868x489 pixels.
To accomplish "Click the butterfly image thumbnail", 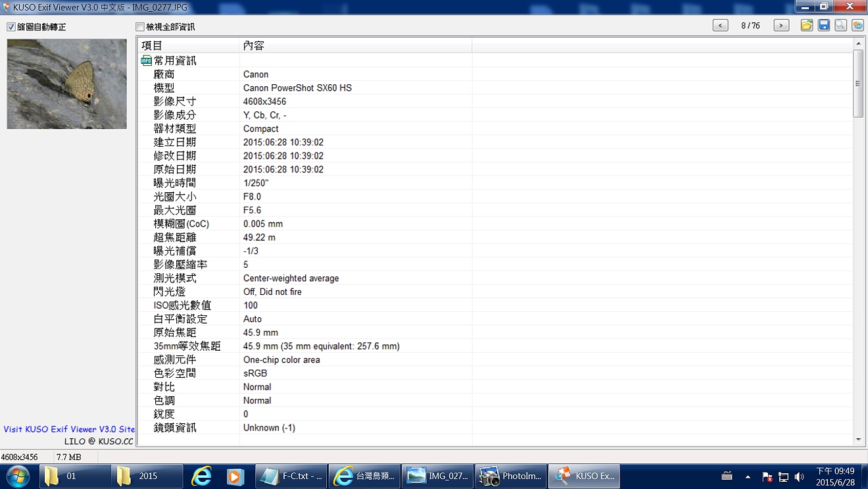I will pos(67,84).
